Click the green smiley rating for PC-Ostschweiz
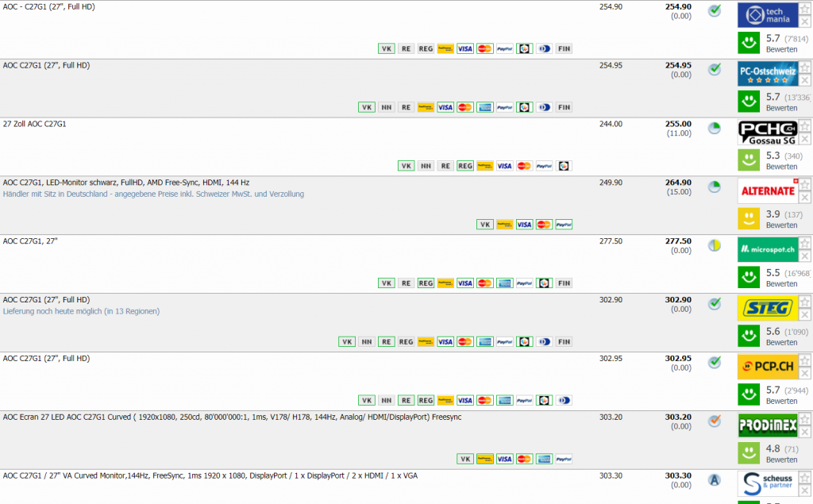813x504 pixels. (749, 102)
